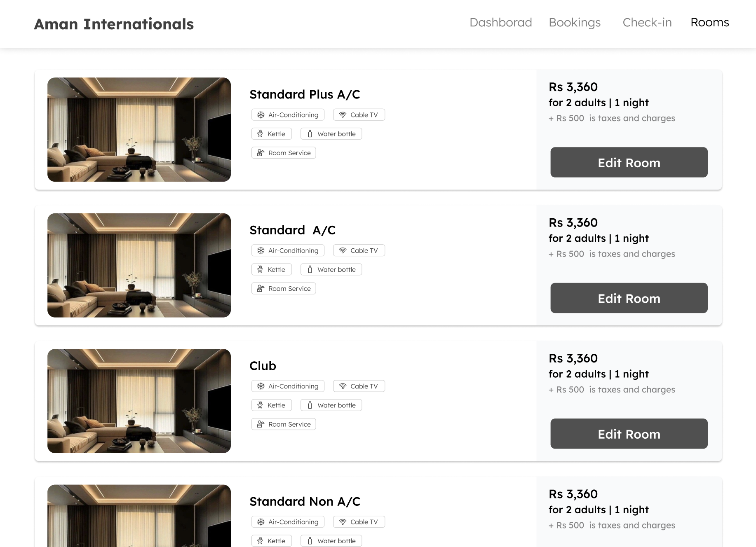Open the Standard Plus A/C room photo

pos(139,130)
